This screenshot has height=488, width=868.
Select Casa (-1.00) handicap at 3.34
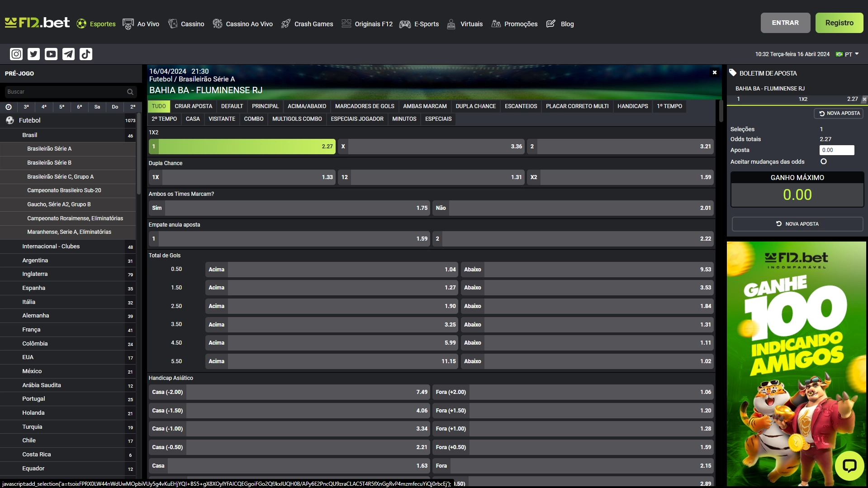(289, 429)
